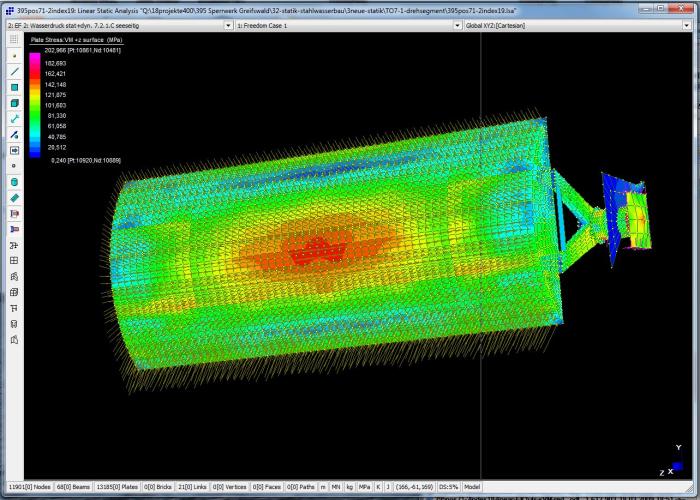Click the dotted grid icon atop left toolbar

click(14, 38)
